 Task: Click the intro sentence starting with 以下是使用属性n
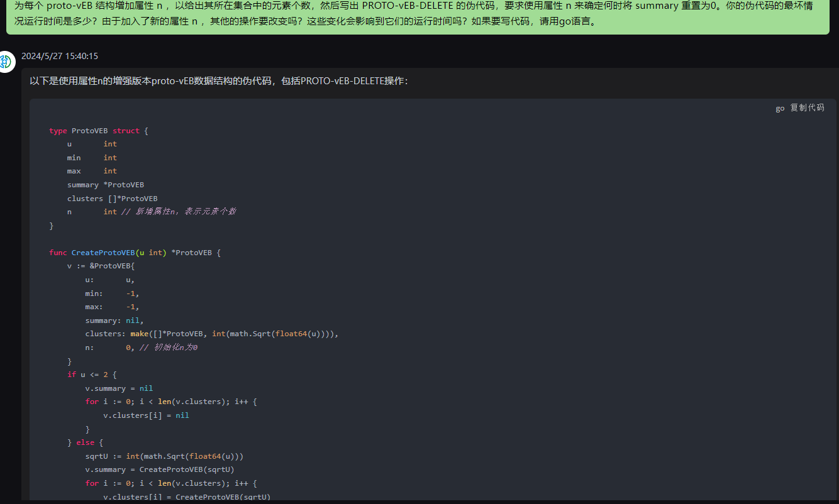click(x=219, y=81)
